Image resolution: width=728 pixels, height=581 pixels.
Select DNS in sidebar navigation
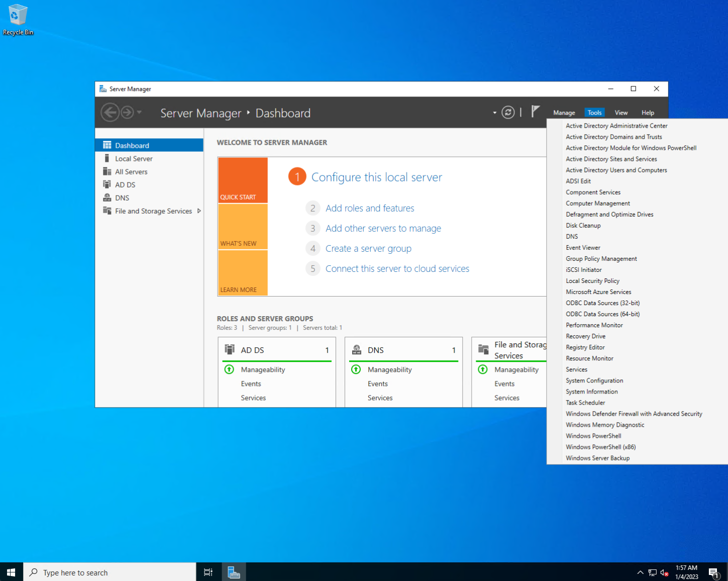point(149,198)
